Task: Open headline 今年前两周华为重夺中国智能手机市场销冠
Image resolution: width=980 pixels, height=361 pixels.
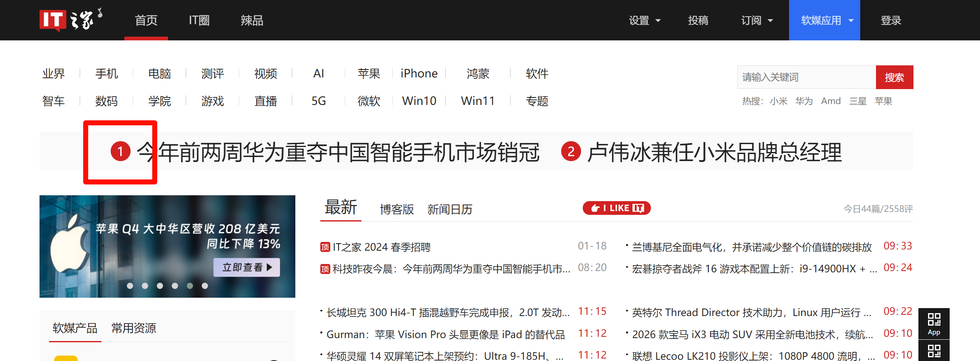Action: tap(338, 152)
